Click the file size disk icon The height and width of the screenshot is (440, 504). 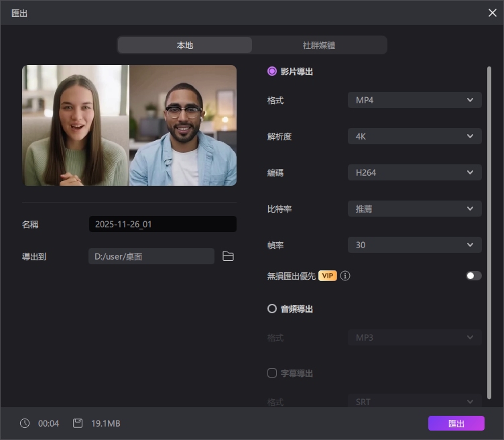coord(78,423)
